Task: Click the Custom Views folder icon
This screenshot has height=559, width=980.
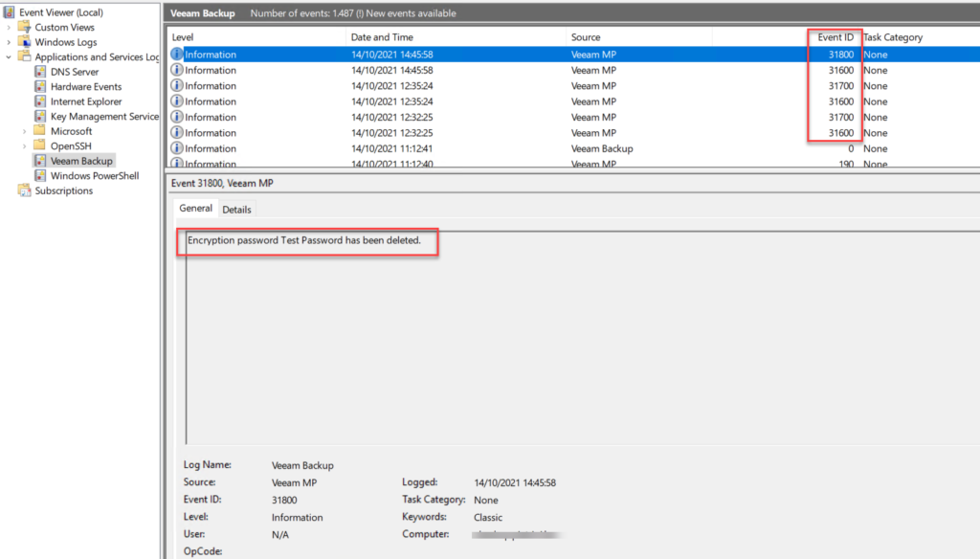Action: (x=24, y=27)
